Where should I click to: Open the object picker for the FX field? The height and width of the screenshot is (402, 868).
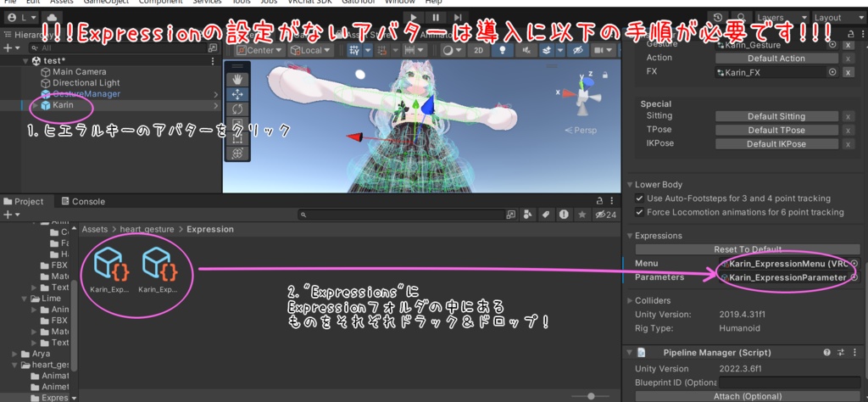click(832, 72)
